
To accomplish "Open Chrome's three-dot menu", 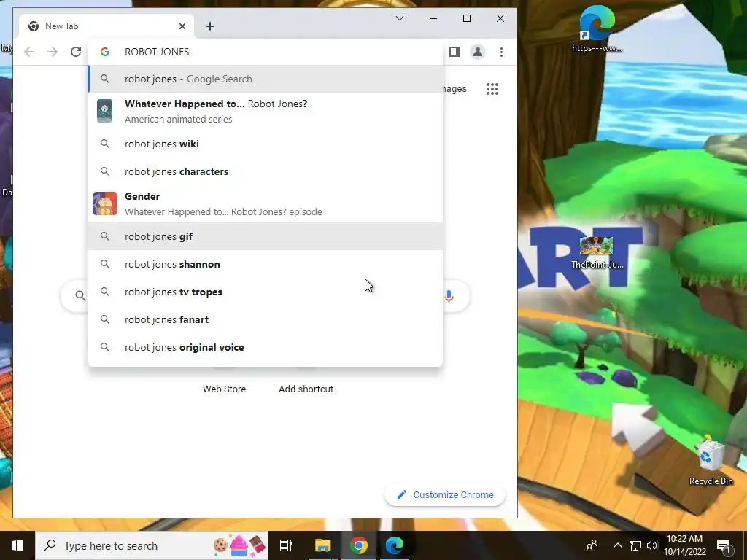I will click(x=501, y=52).
